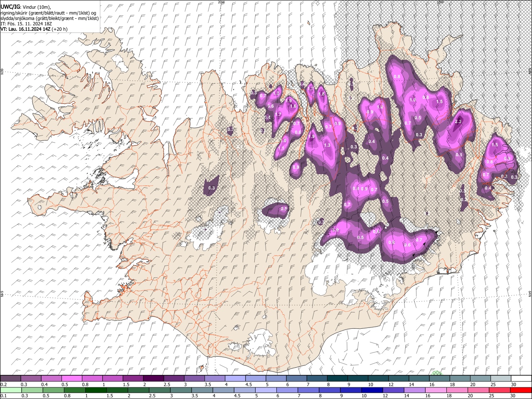The width and height of the screenshot is (532, 399).
Task: Click the 15W longitude label at the top
Action: tap(441, 2)
